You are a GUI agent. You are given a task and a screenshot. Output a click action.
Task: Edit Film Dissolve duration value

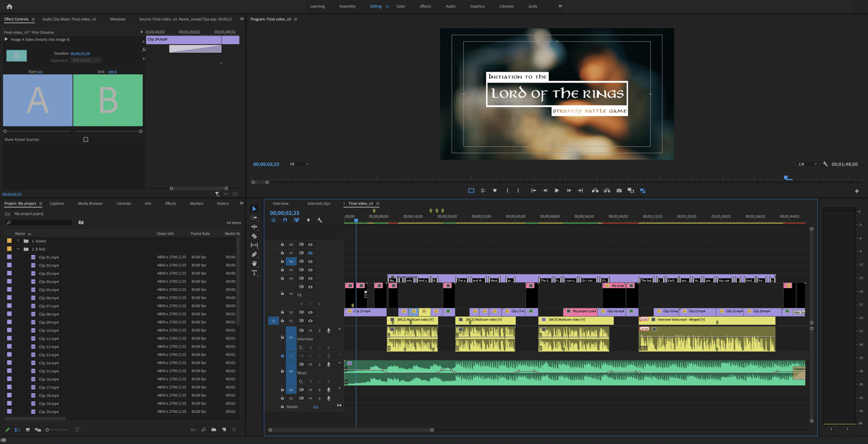(x=80, y=54)
